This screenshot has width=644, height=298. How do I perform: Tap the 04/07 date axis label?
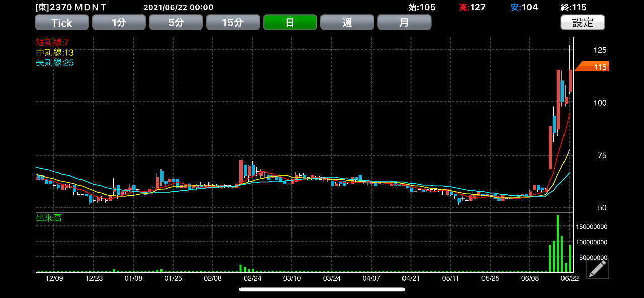pos(371,278)
